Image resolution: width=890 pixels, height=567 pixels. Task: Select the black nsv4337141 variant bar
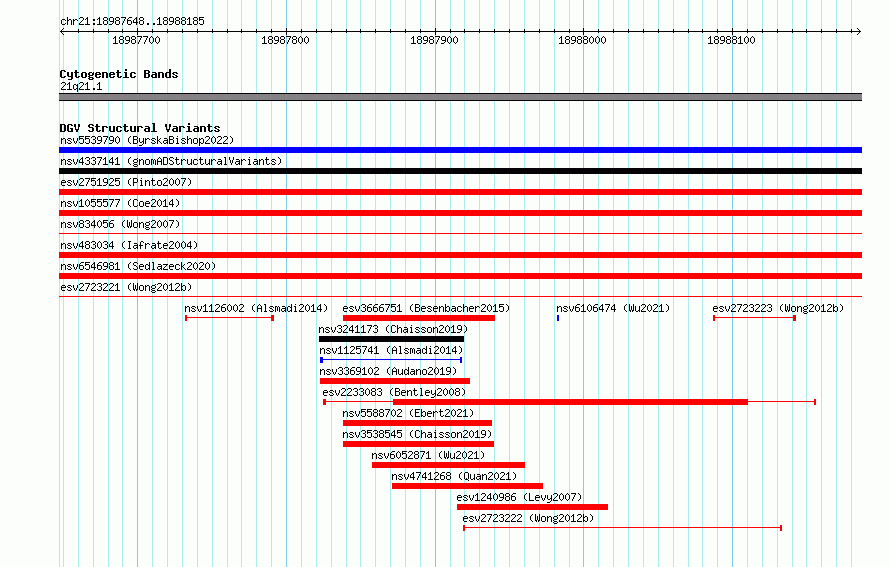[460, 171]
